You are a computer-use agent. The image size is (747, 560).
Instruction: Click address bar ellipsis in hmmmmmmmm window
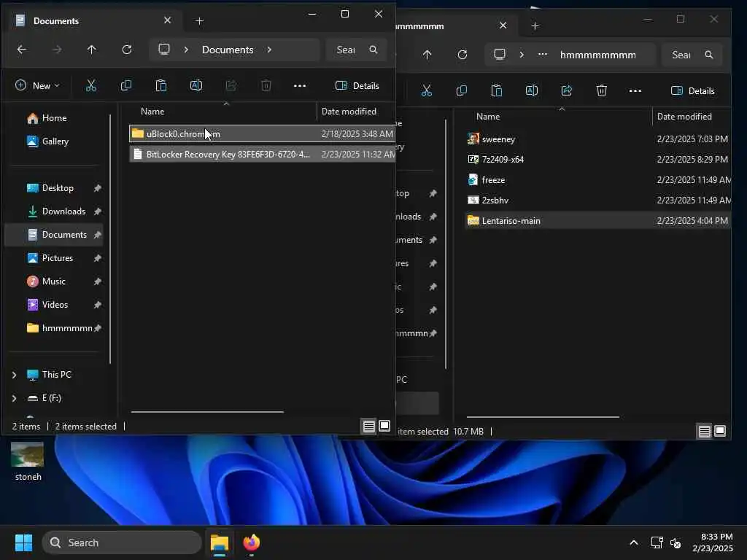pos(543,55)
